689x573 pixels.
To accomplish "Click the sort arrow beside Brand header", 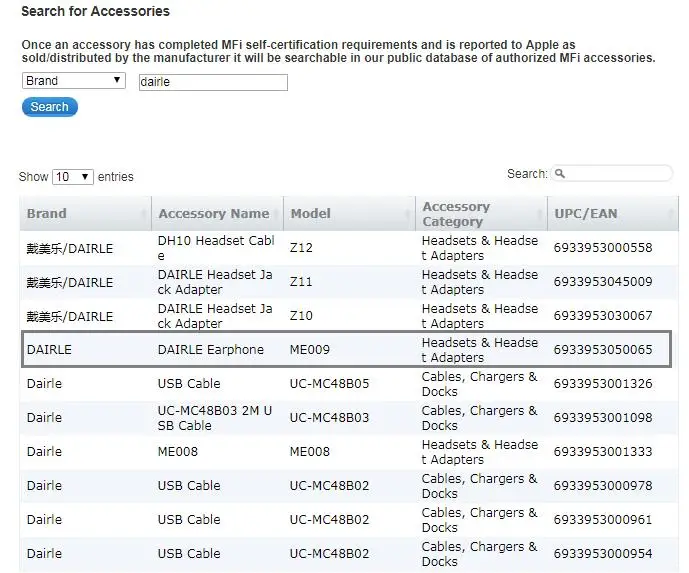I will click(144, 214).
